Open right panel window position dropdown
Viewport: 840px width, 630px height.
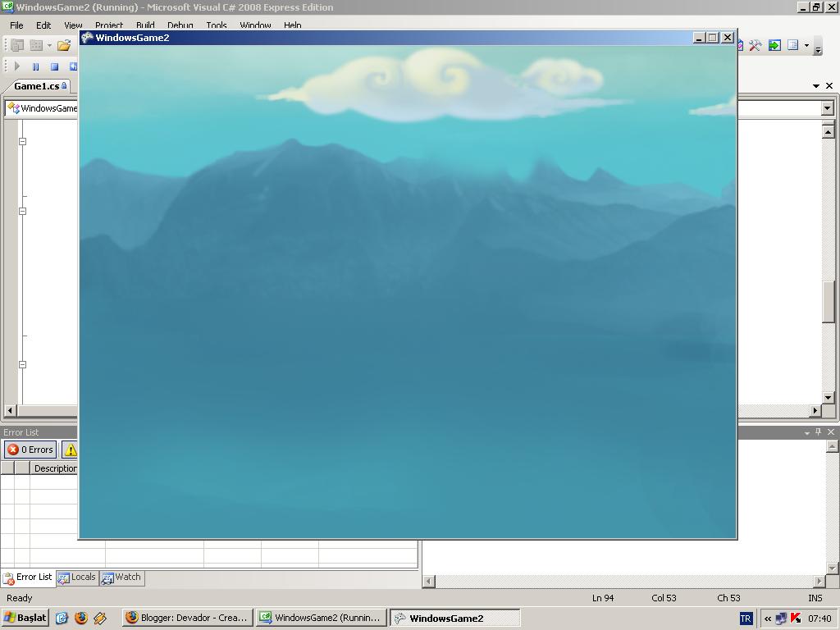[807, 432]
